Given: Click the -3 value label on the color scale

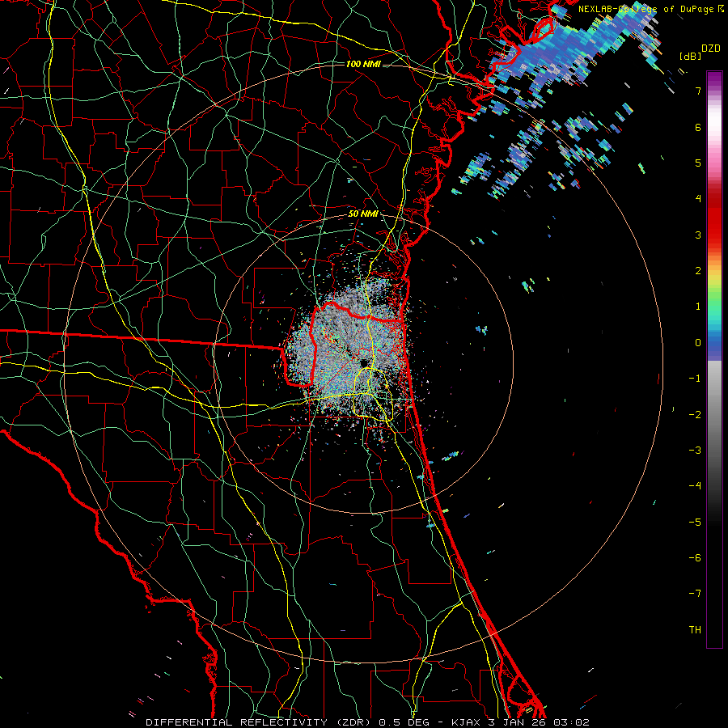Looking at the screenshot, I should click(695, 450).
